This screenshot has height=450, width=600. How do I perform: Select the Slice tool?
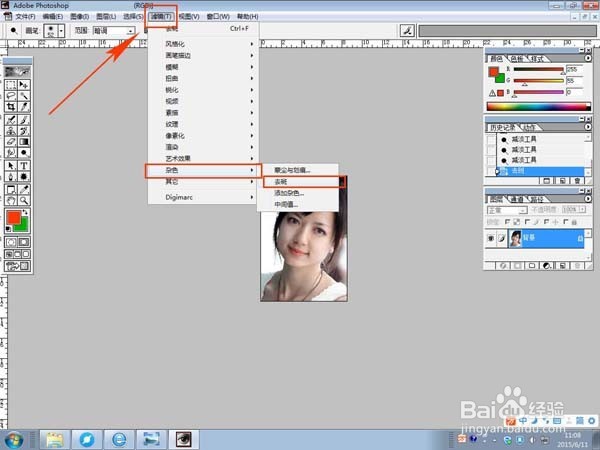pos(24,107)
